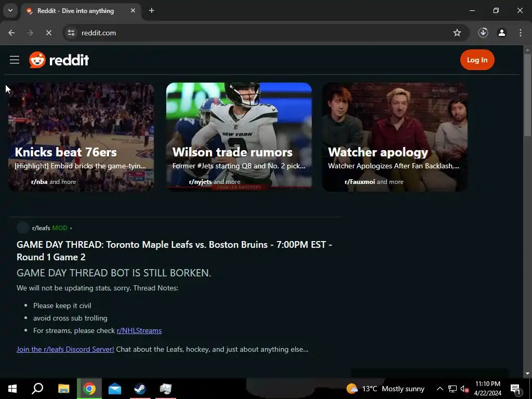
Task: Open the tab search dropdown arrow
Action: coord(10,10)
